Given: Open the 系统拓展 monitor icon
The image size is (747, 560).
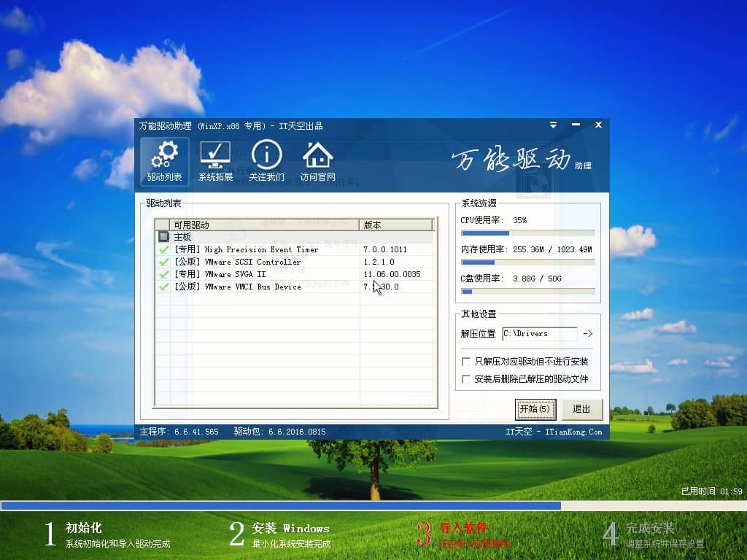Looking at the screenshot, I should [215, 157].
